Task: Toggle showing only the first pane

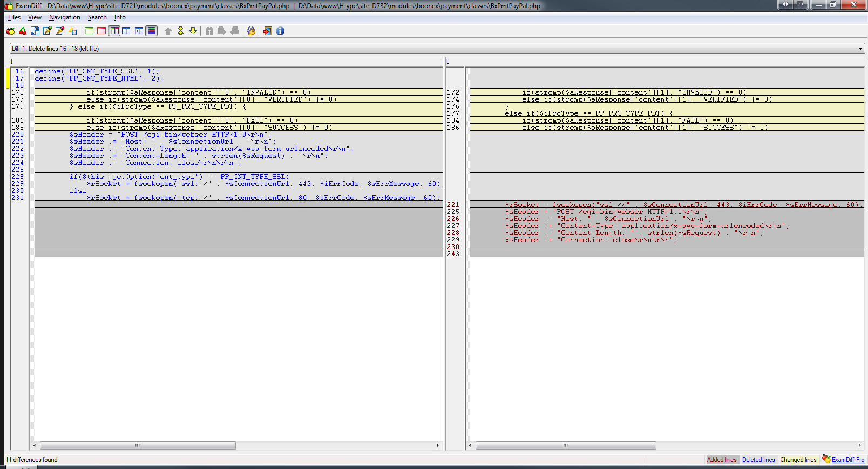Action: (89, 31)
